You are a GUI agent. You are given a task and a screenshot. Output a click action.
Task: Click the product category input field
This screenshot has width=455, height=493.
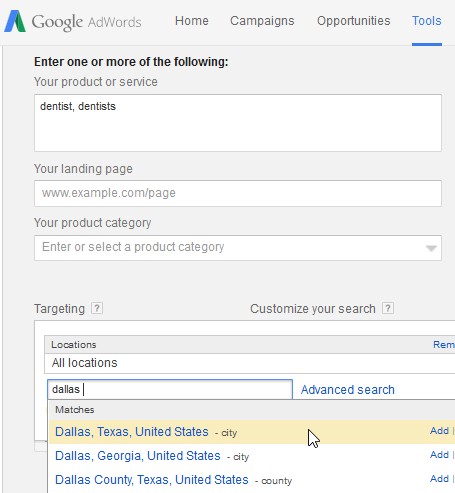pos(238,248)
